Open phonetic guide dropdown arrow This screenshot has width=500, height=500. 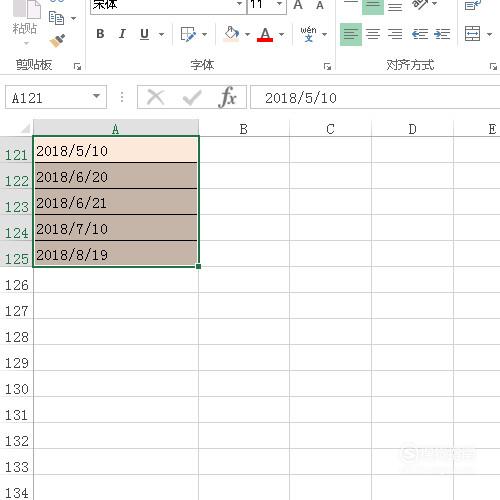pos(324,34)
